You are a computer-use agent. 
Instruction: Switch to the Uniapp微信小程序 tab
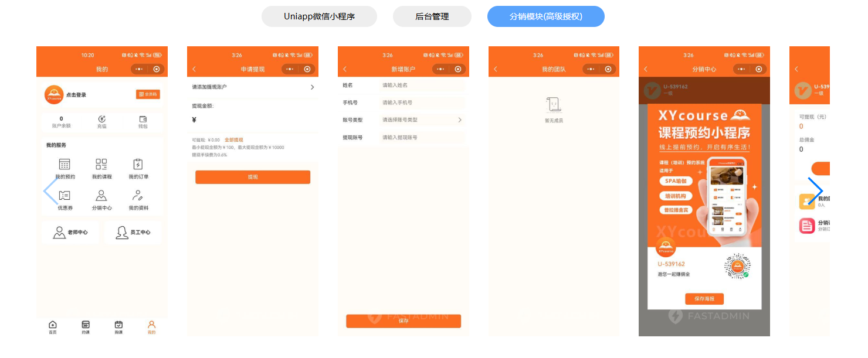point(319,16)
